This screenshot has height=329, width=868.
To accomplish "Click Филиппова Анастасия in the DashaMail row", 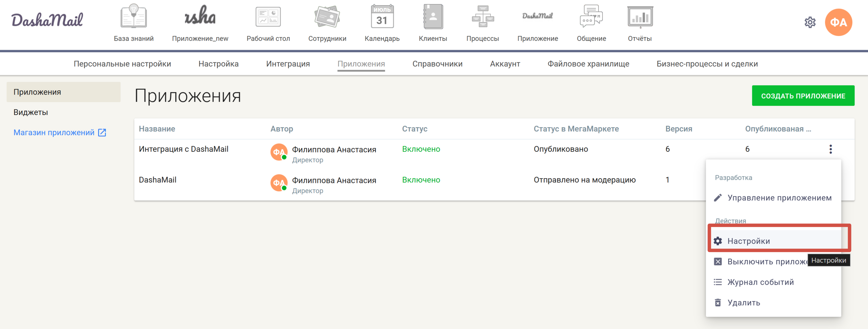I will [x=334, y=180].
